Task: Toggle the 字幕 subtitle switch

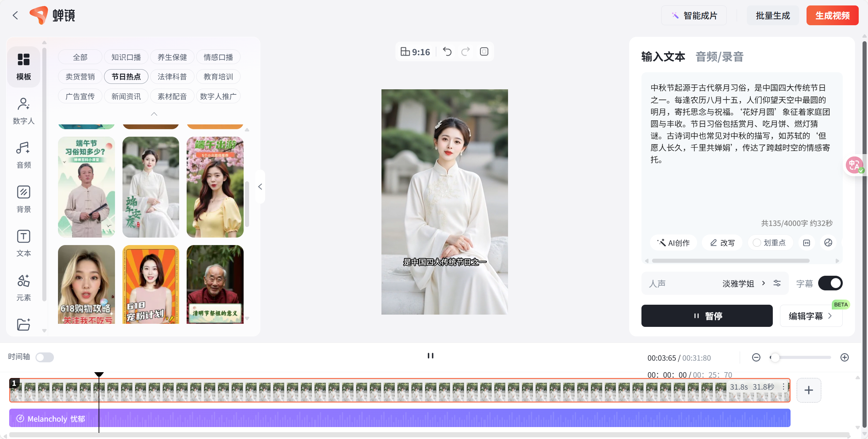Action: 830,283
